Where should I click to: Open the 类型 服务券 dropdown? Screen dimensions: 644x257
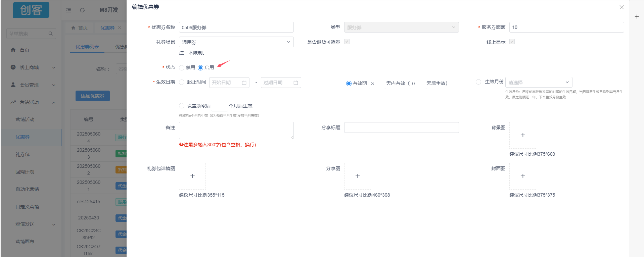point(402,27)
